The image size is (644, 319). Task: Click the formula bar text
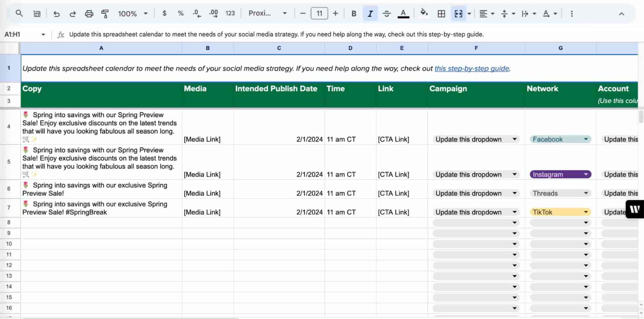pyautogui.click(x=276, y=34)
